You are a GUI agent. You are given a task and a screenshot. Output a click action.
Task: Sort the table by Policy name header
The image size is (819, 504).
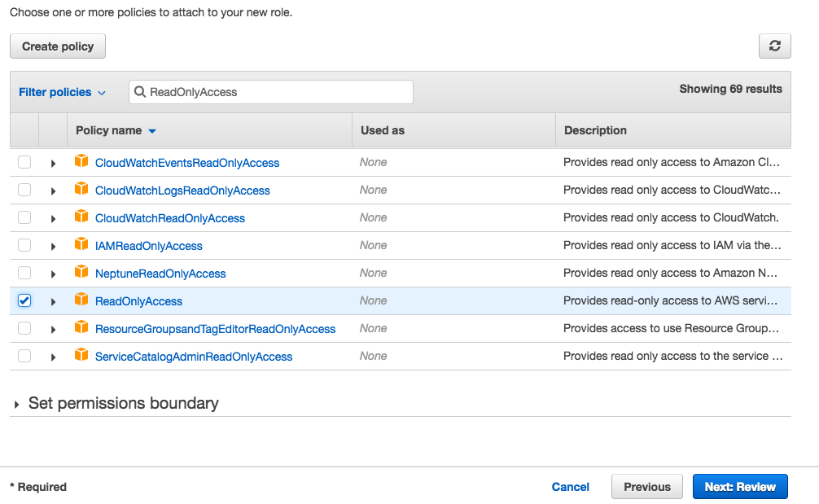(109, 130)
